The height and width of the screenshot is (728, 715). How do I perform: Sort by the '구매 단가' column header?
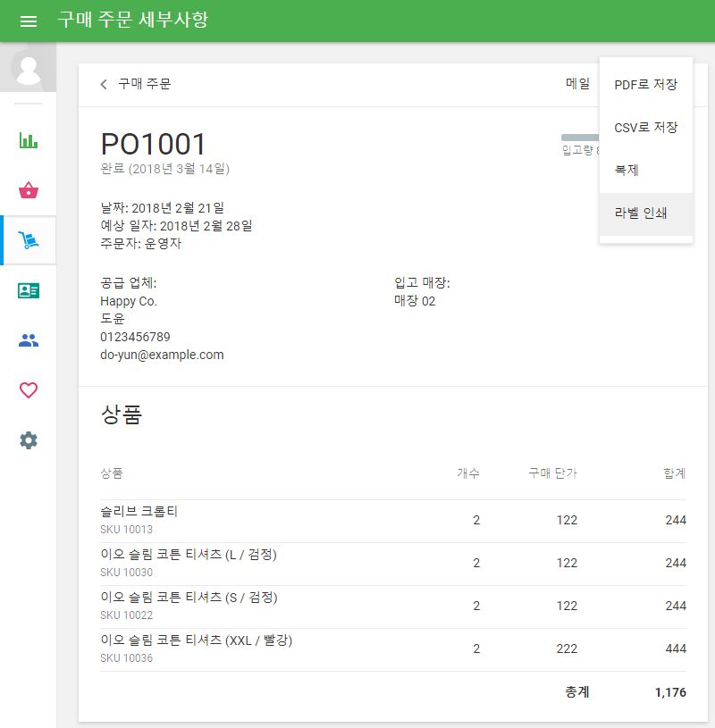[x=552, y=473]
